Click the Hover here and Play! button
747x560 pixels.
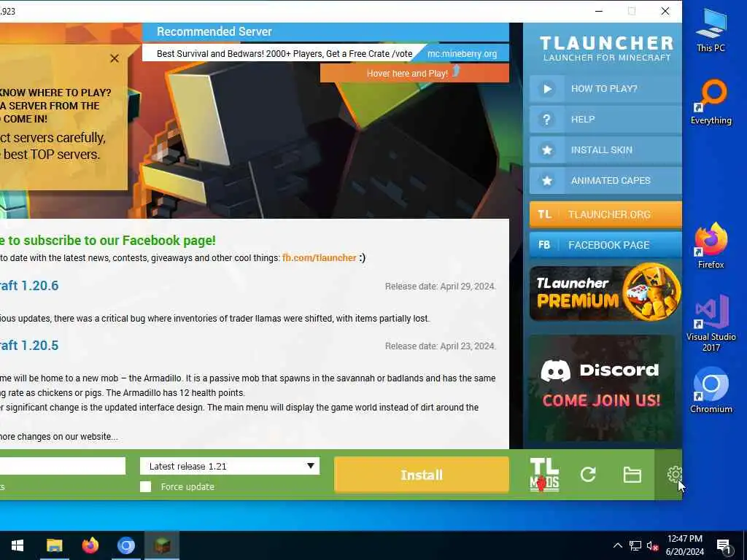(x=414, y=74)
